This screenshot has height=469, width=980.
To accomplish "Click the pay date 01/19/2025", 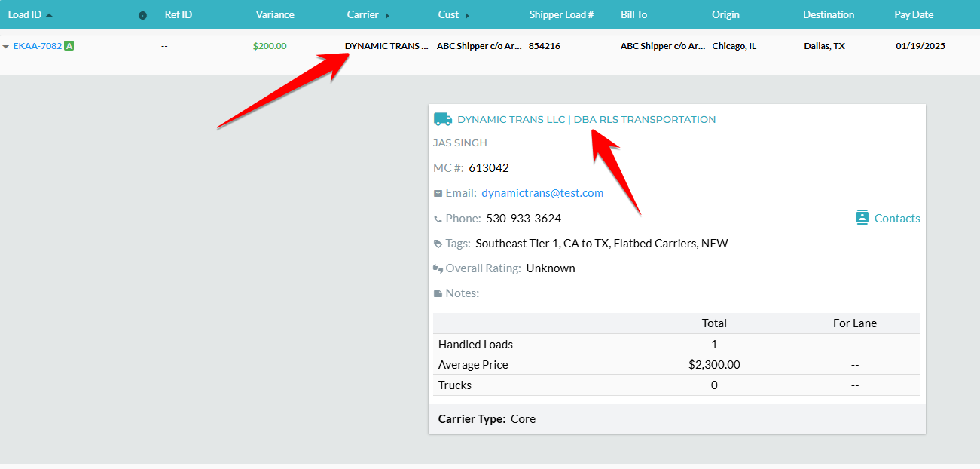I will point(920,46).
